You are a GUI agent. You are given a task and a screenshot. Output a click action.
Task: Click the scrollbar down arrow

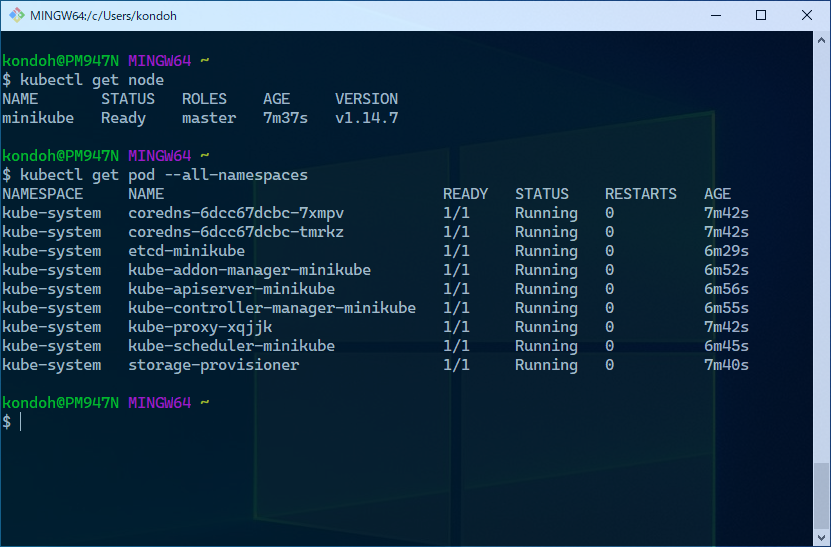click(x=821, y=539)
